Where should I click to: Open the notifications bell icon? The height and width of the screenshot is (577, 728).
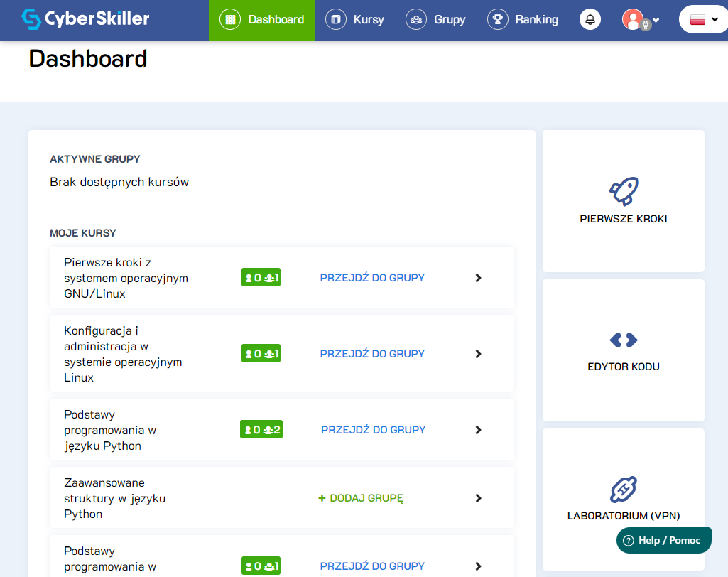(x=590, y=20)
